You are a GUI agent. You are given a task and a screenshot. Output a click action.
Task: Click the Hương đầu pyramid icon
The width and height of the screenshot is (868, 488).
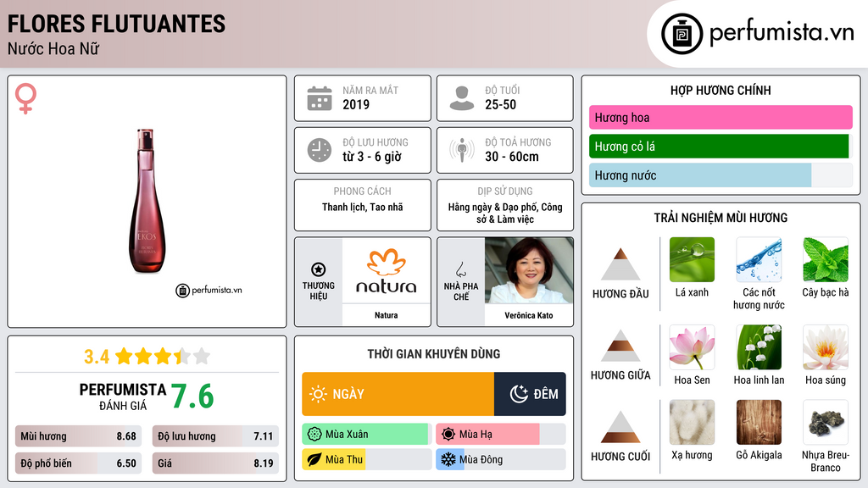pyautogui.click(x=620, y=264)
